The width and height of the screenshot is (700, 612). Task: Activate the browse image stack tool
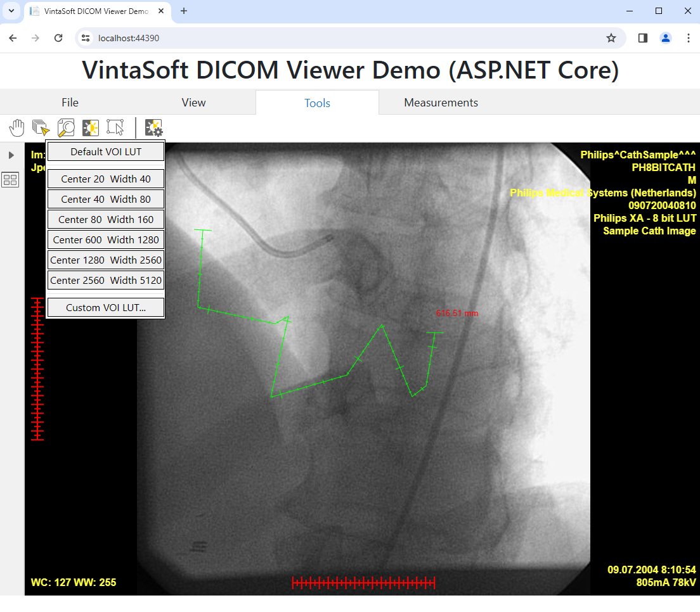[41, 128]
